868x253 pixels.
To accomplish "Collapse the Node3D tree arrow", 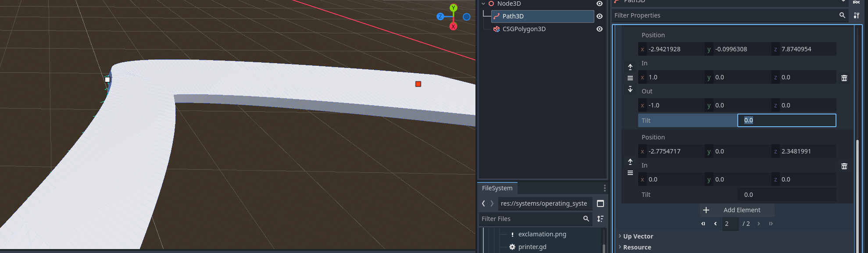I will click(x=483, y=4).
